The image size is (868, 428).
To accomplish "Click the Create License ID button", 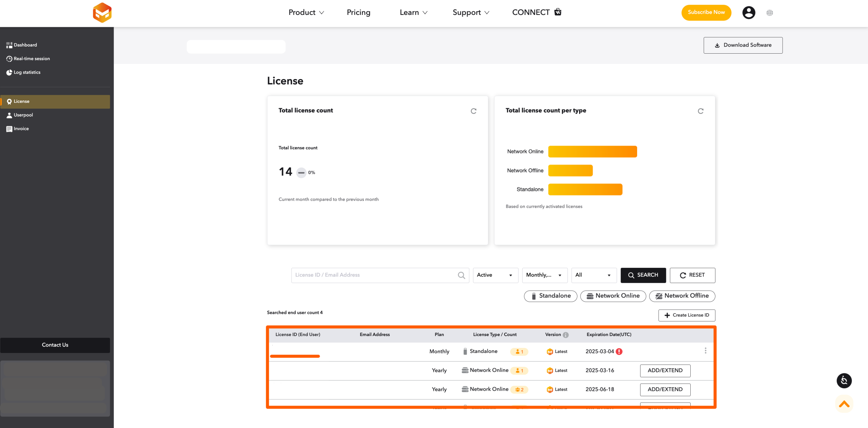I will (x=687, y=315).
